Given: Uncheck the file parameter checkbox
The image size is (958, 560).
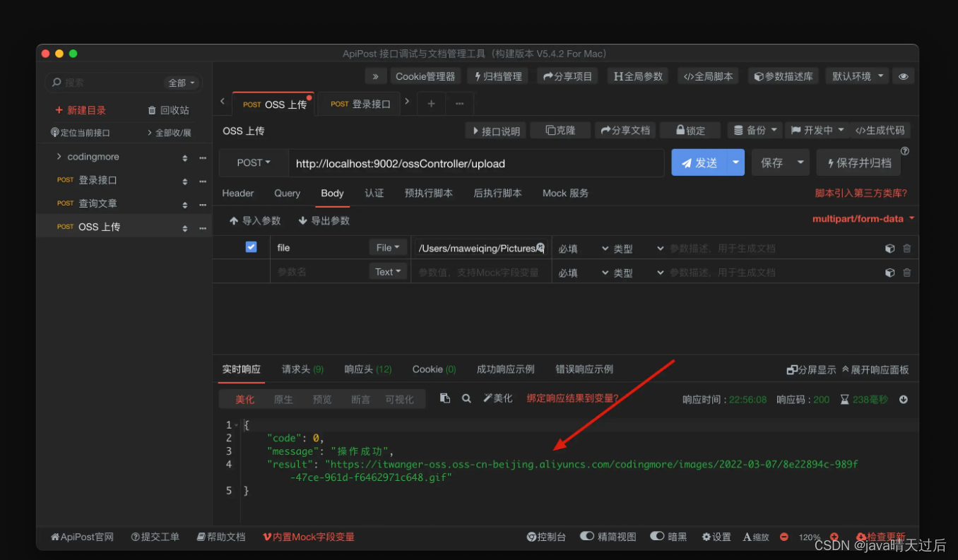Looking at the screenshot, I should [251, 246].
